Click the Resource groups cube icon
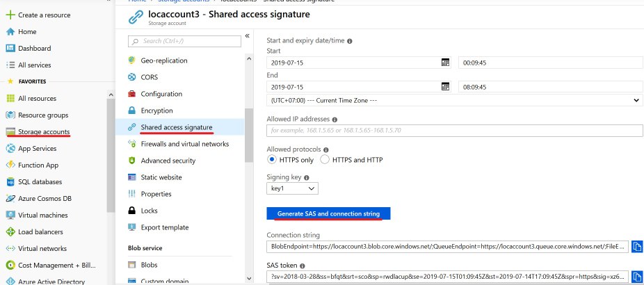The height and width of the screenshot is (285, 644). coord(10,115)
